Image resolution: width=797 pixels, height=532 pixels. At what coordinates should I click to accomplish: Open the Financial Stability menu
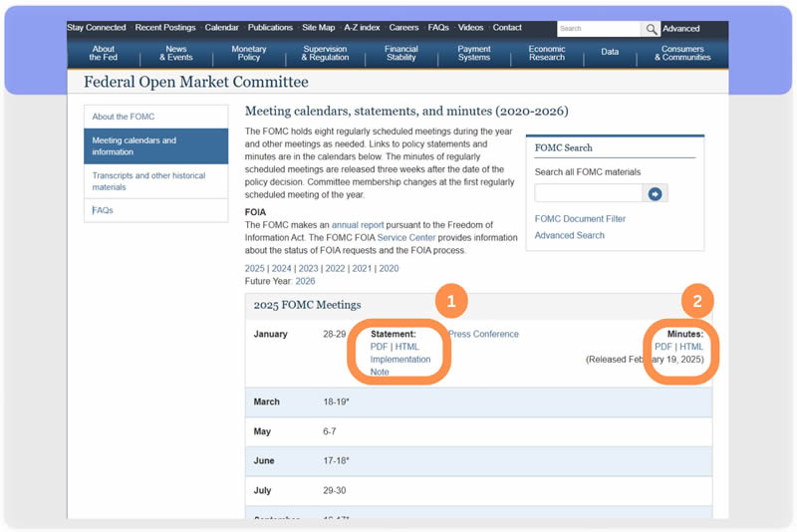tap(401, 54)
